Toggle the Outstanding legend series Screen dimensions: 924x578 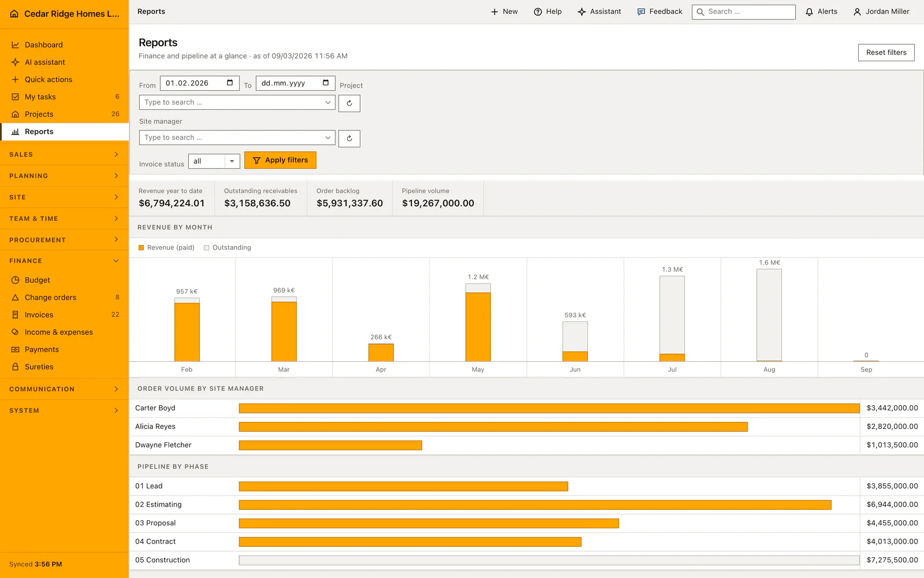228,247
